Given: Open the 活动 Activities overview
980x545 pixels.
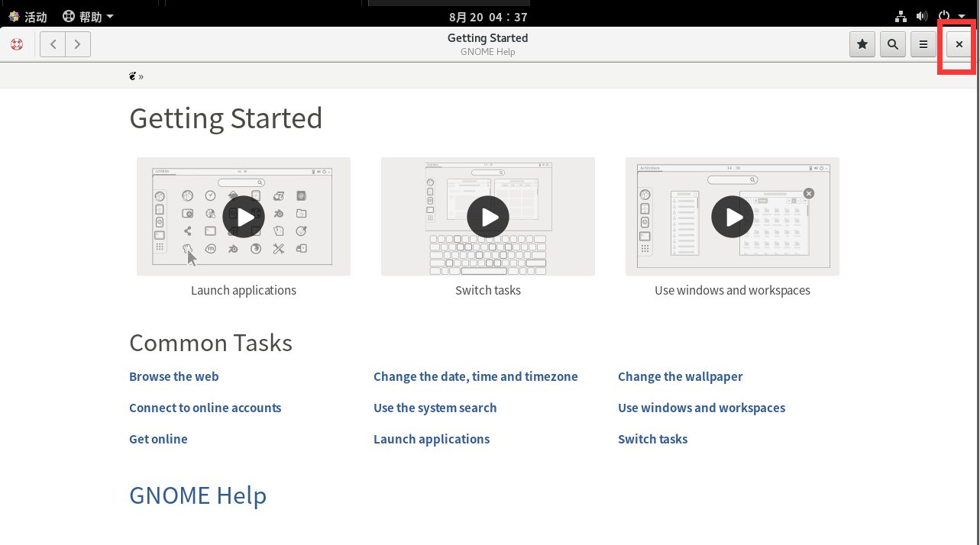Looking at the screenshot, I should tap(27, 16).
